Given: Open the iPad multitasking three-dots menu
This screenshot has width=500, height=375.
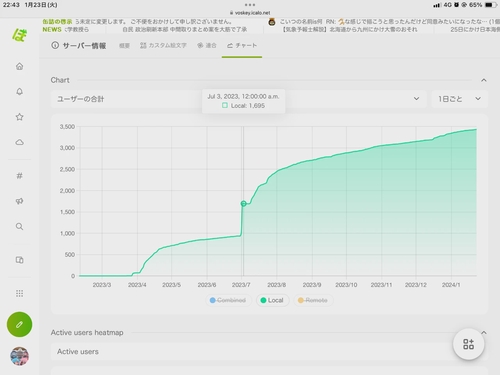Looking at the screenshot, I should [x=250, y=5].
